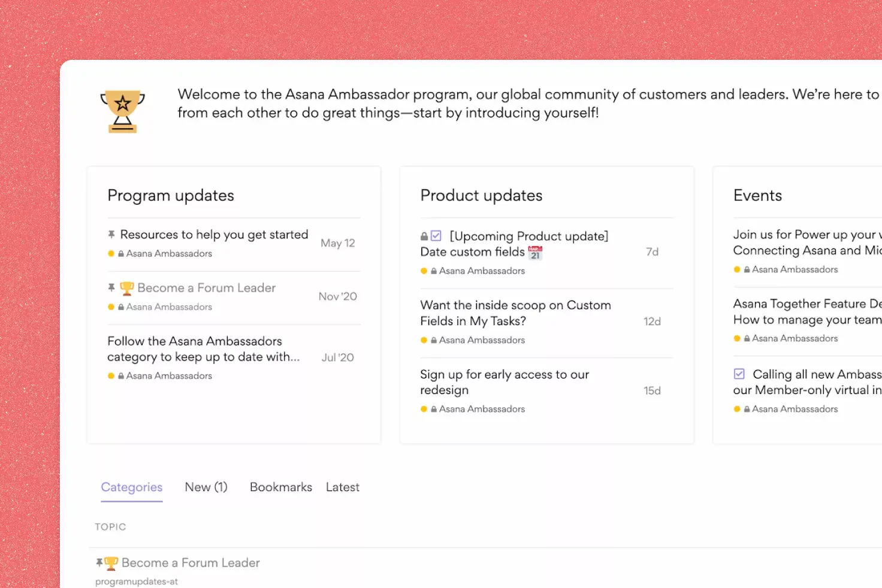Click the pin icon on Become a Forum Leader in Program updates

tap(111, 288)
